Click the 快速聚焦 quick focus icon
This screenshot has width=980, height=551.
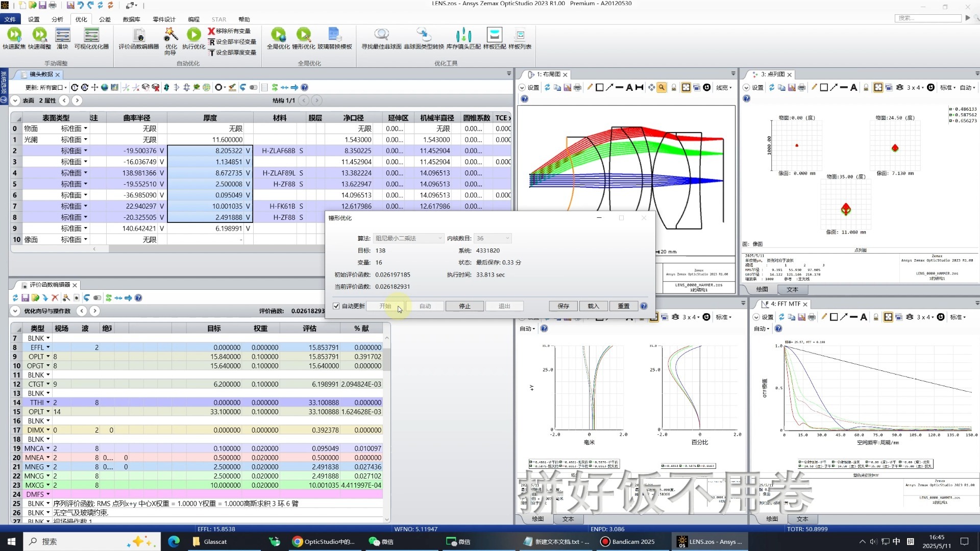tap(14, 35)
